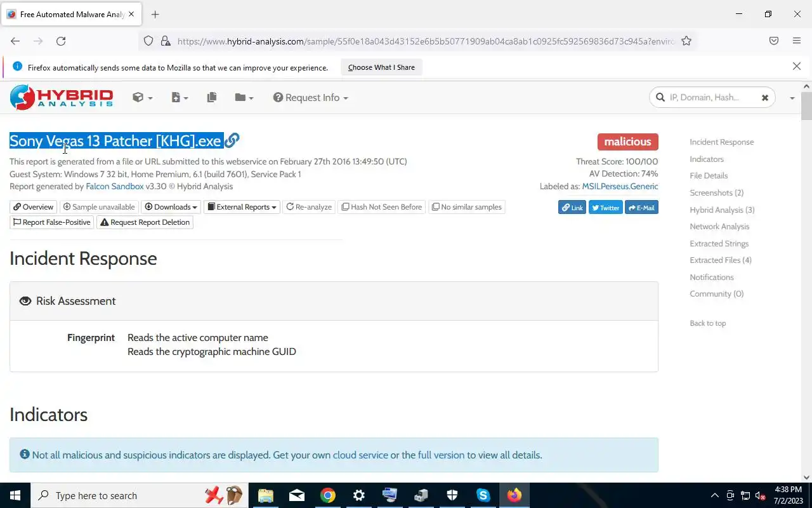Screen dimensions: 812x508
Task: Jump to Notifications in sidebar
Action: [712, 277]
